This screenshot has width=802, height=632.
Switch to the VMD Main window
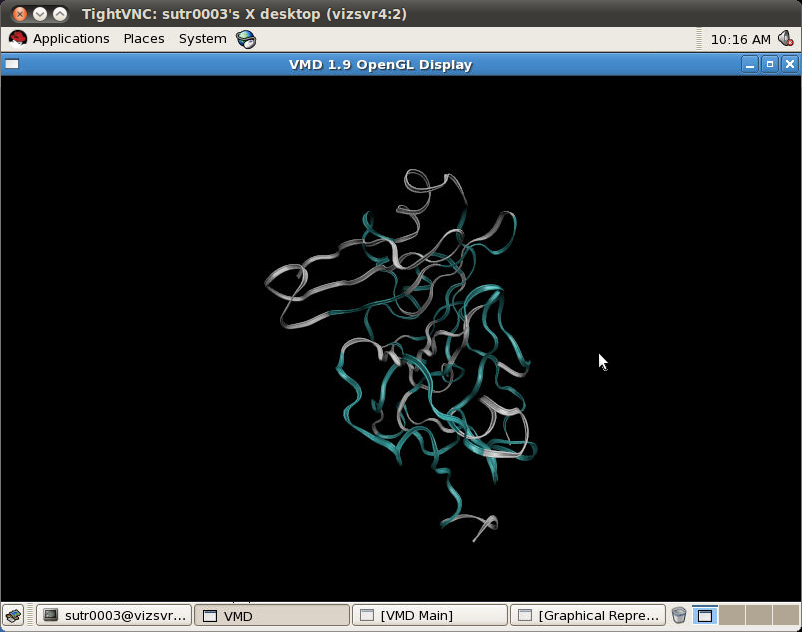tap(430, 615)
